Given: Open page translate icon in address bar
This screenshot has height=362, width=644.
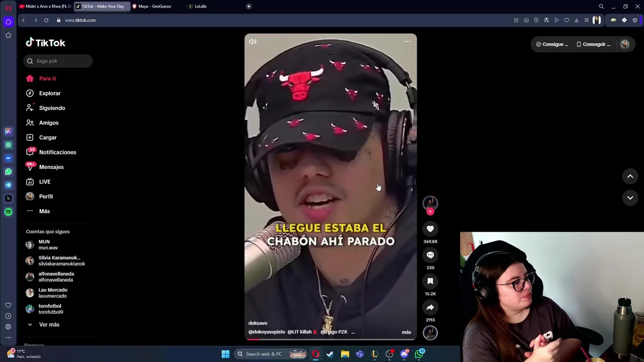Looking at the screenshot, I should pyautogui.click(x=546, y=20).
